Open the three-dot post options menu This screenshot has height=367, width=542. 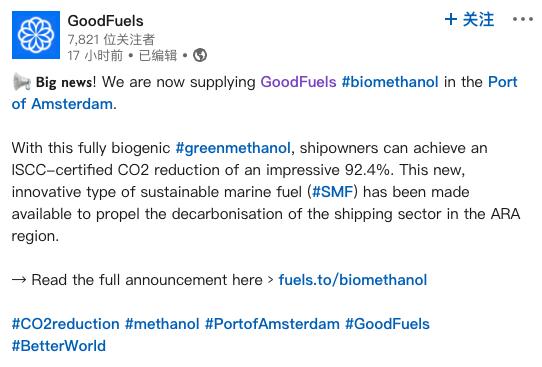523,19
